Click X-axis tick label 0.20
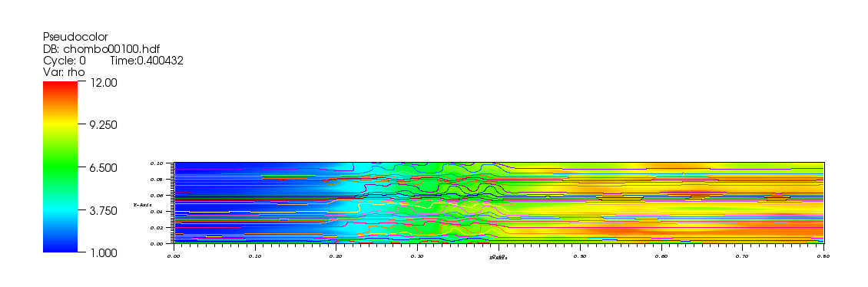The image size is (868, 287). (x=336, y=256)
